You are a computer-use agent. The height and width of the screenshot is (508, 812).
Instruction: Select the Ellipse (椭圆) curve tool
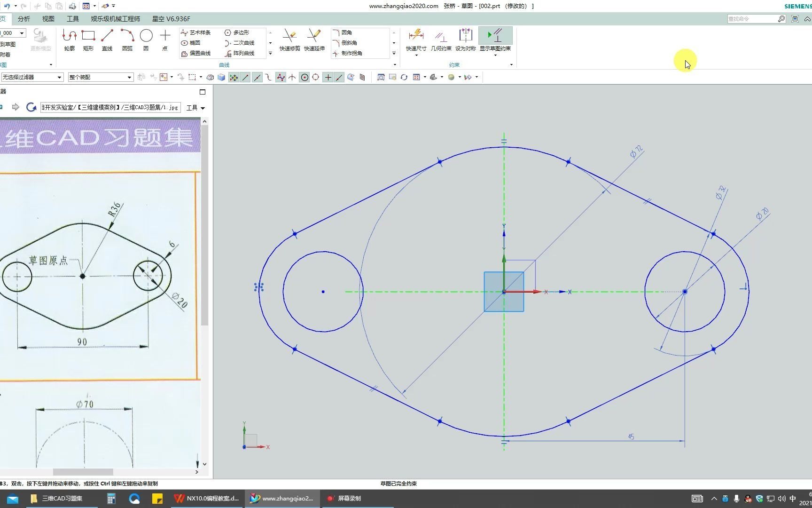[195, 42]
